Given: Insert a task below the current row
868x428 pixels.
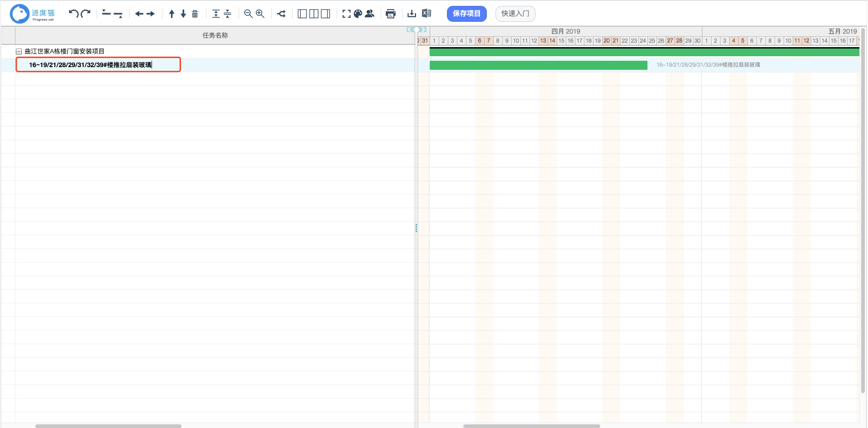Looking at the screenshot, I should tap(118, 14).
